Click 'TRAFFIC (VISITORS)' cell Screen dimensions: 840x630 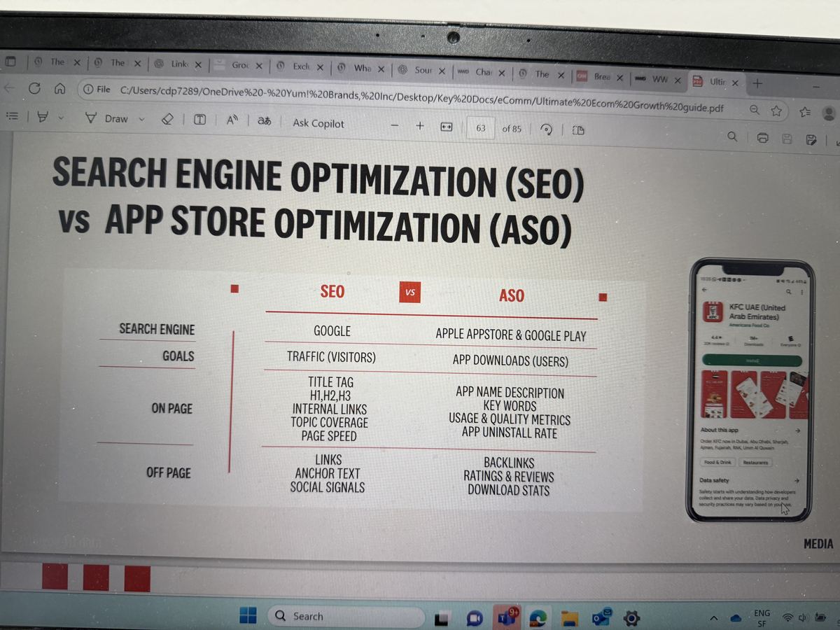click(331, 357)
